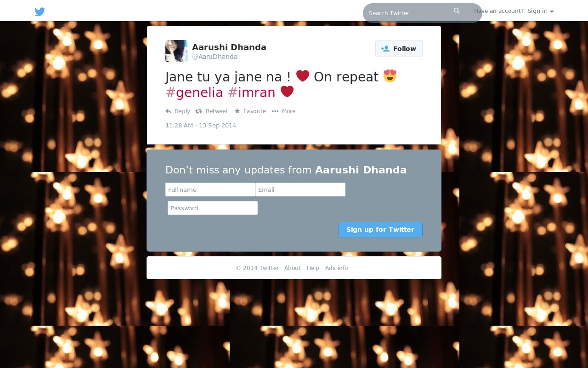Image resolution: width=588 pixels, height=368 pixels.
Task: Click the Email input field
Action: (300, 190)
